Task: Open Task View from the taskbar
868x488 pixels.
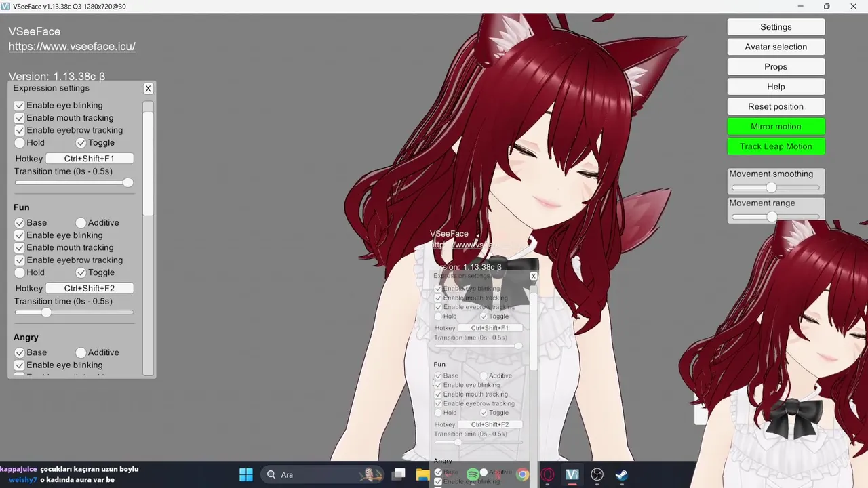Action: point(399,474)
